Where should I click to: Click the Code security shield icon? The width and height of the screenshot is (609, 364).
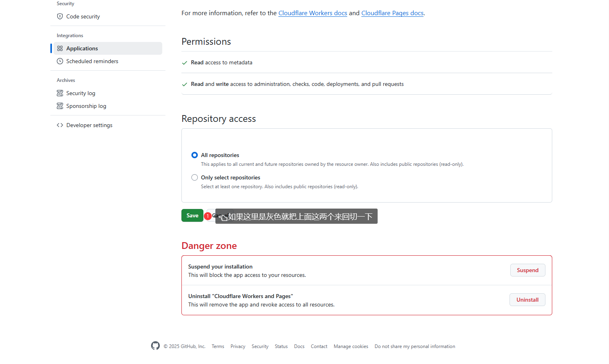[x=60, y=16]
